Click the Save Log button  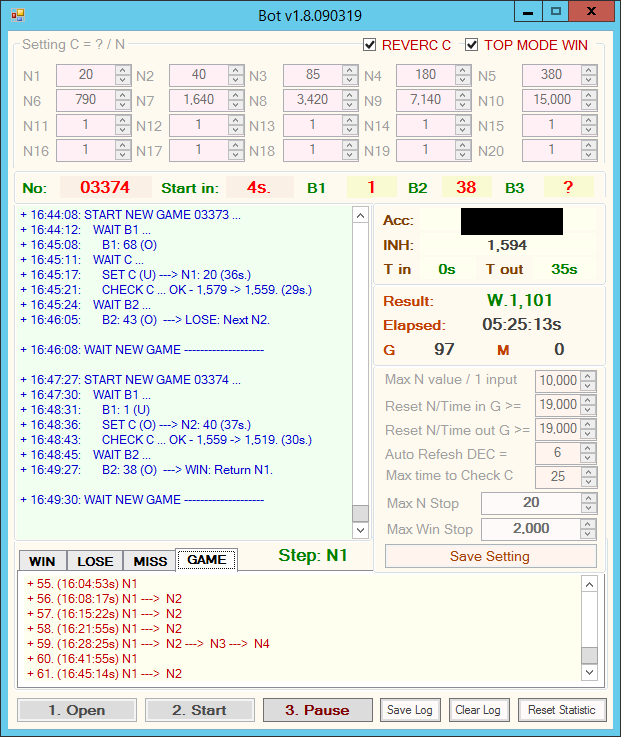tap(410, 710)
